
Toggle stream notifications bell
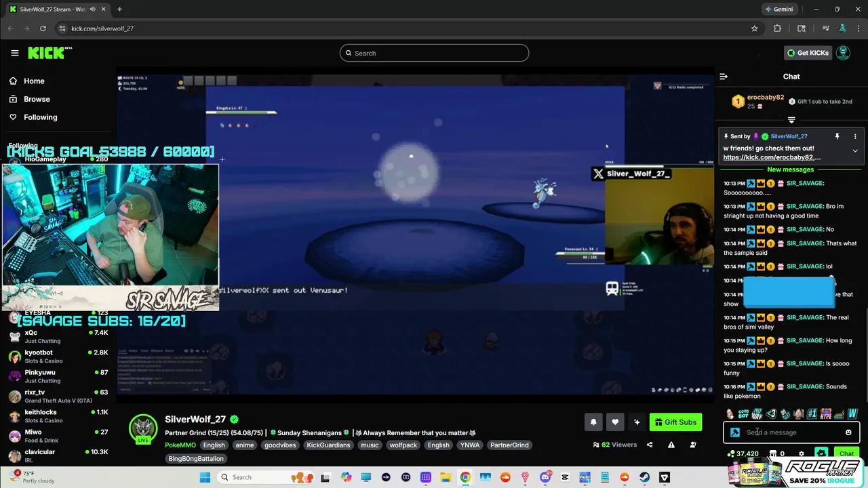pos(593,422)
